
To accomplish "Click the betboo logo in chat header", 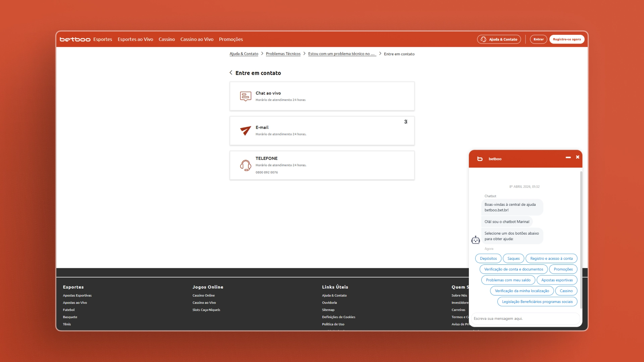I will (480, 159).
